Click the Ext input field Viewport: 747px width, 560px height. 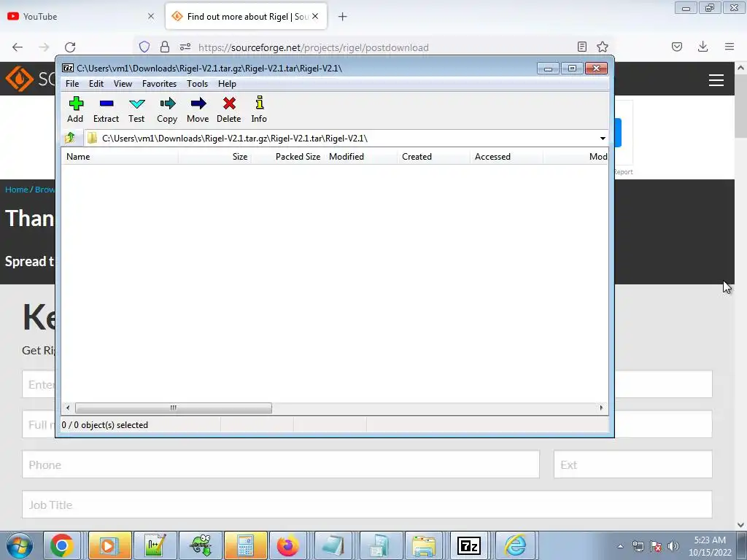point(632,464)
